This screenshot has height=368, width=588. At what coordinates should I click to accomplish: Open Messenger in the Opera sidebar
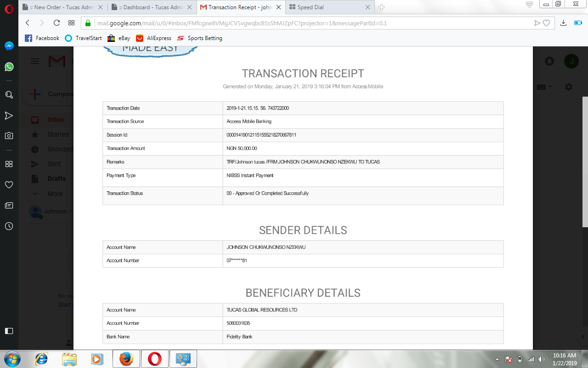(x=9, y=46)
